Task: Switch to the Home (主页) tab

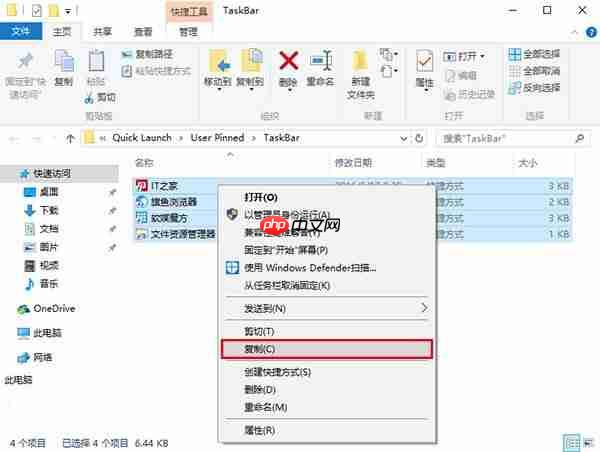Action: click(62, 31)
